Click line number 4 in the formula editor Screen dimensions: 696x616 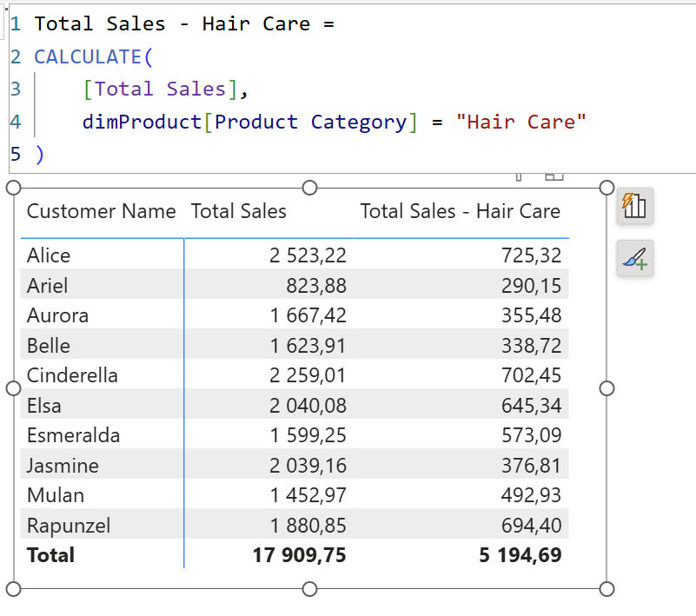coord(15,122)
